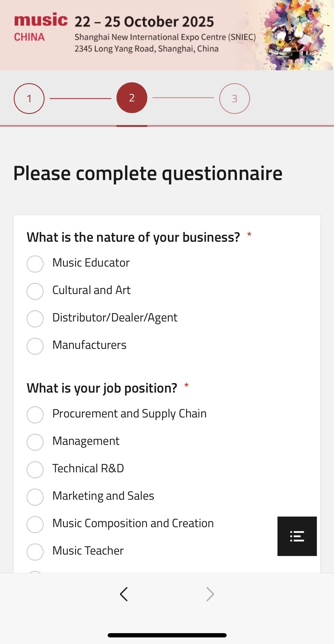This screenshot has height=644, width=334.
Task: Jump to step 3 circle
Action: coord(234,99)
